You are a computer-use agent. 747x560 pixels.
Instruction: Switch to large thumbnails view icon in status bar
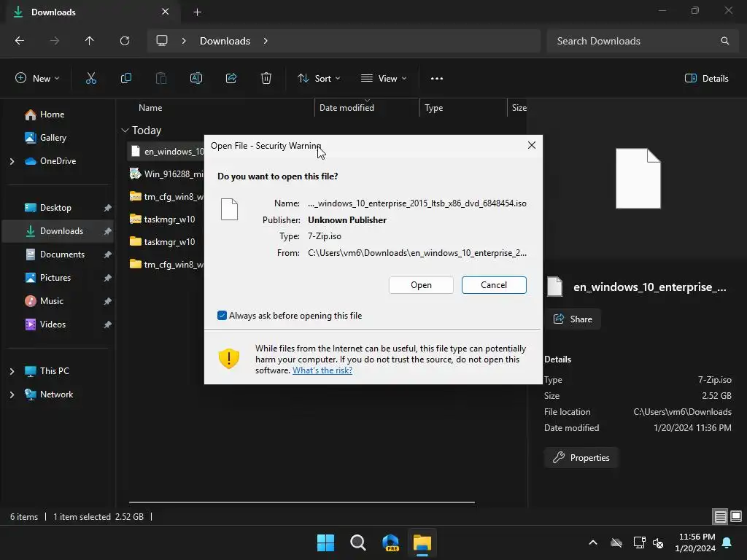point(736,516)
